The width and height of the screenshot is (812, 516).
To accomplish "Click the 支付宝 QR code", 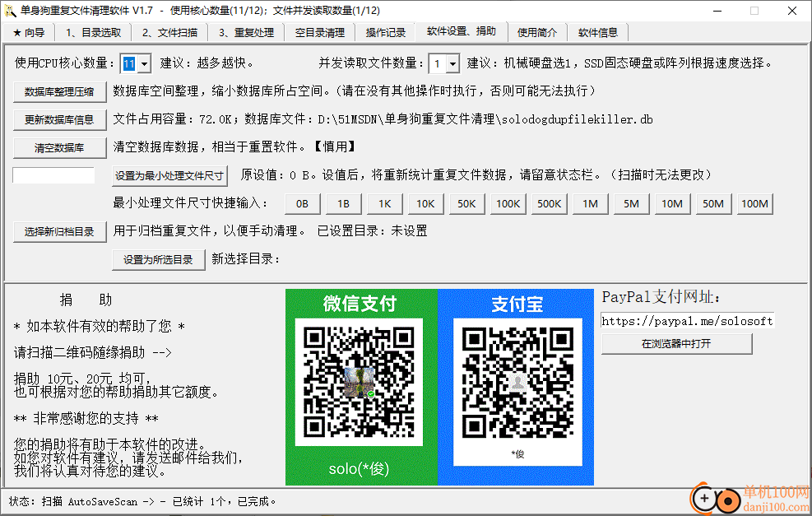I will coord(517,382).
